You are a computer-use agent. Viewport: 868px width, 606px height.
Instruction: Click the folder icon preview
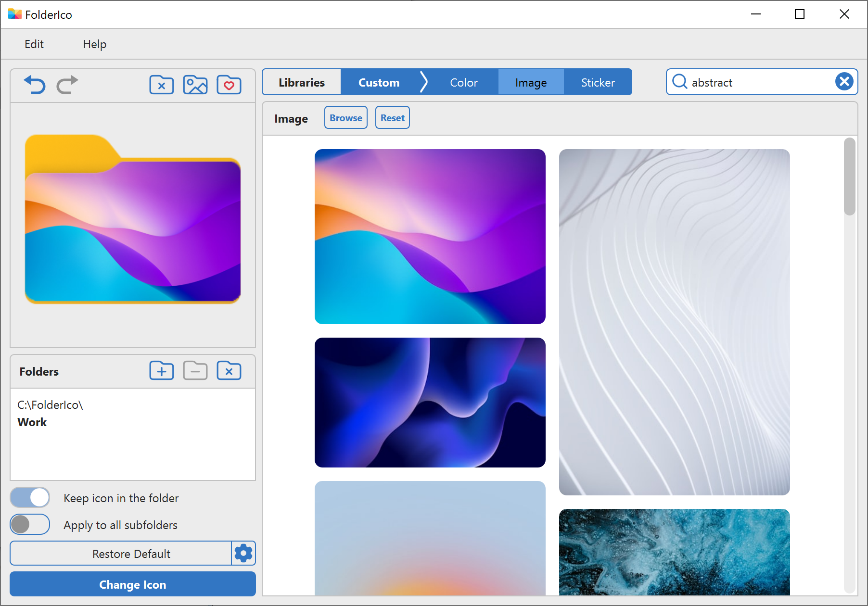pyautogui.click(x=133, y=219)
